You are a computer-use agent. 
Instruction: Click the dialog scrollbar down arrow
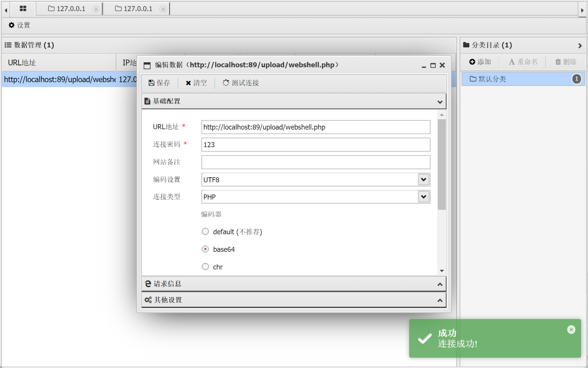(442, 271)
